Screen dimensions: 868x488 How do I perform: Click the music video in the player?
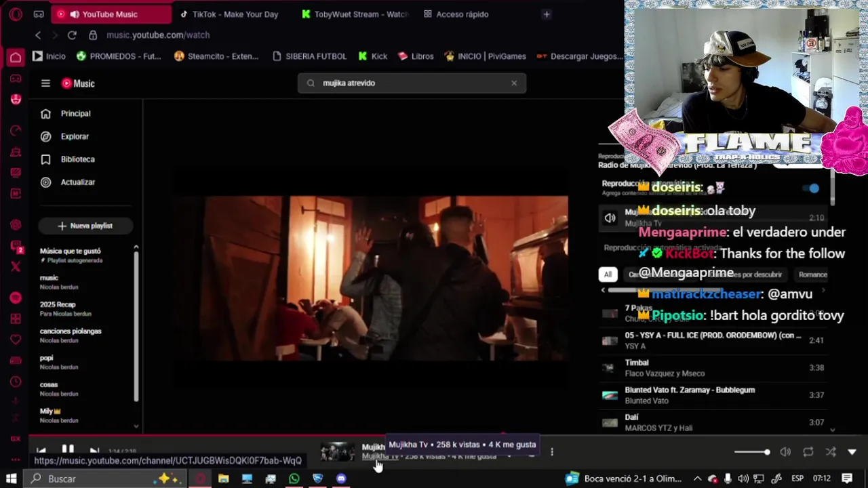point(371,278)
